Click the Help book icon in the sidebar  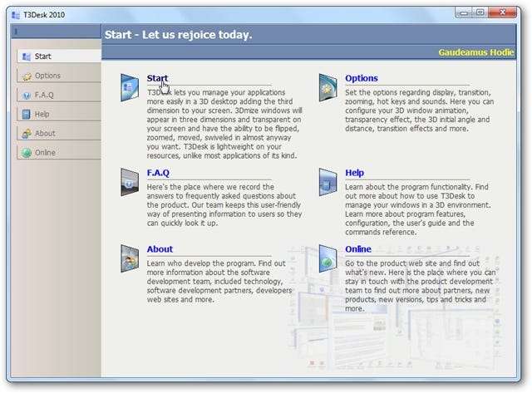(x=27, y=115)
